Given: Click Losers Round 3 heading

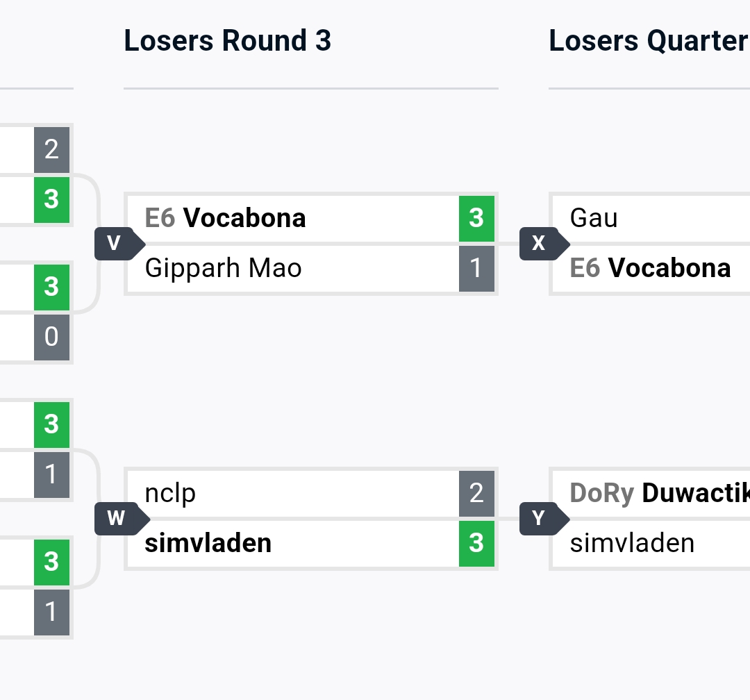Looking at the screenshot, I should click(227, 41).
